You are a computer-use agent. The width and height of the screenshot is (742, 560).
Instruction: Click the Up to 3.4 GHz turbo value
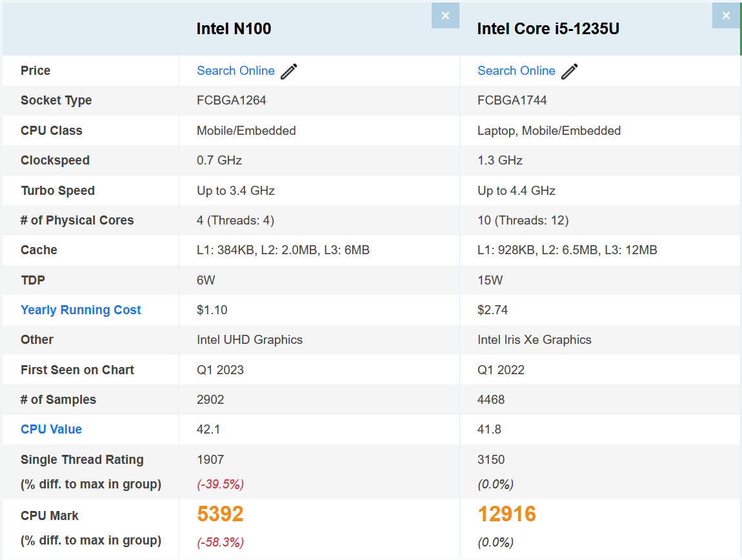pos(236,191)
